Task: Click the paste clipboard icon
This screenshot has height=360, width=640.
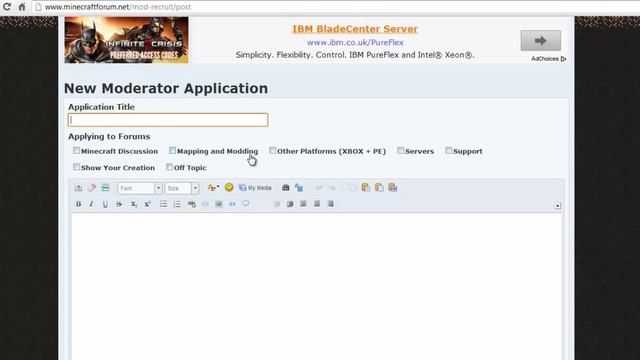Action: (x=366, y=187)
